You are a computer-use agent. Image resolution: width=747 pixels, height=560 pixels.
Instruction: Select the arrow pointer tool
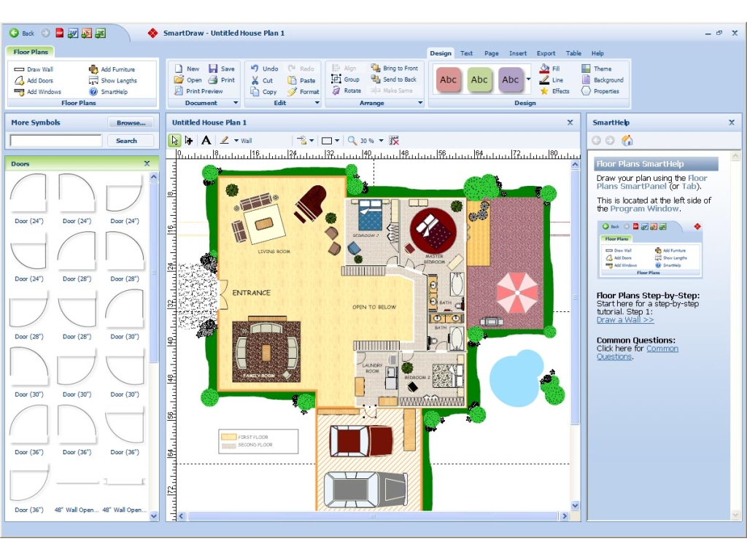[x=175, y=141]
